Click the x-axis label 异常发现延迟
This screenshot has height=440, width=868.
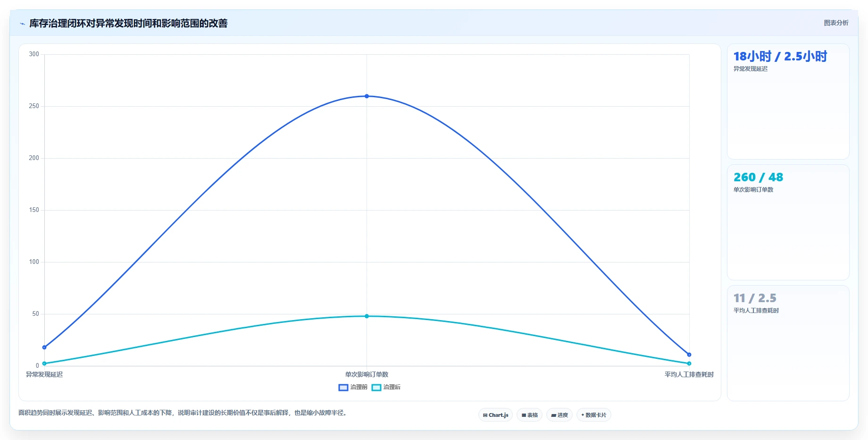tap(44, 374)
